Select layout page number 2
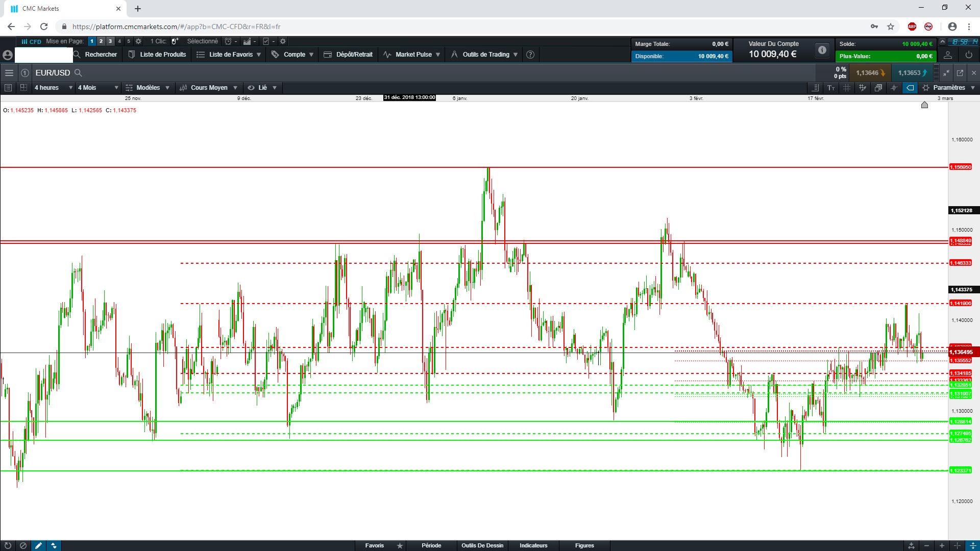 pos(101,41)
